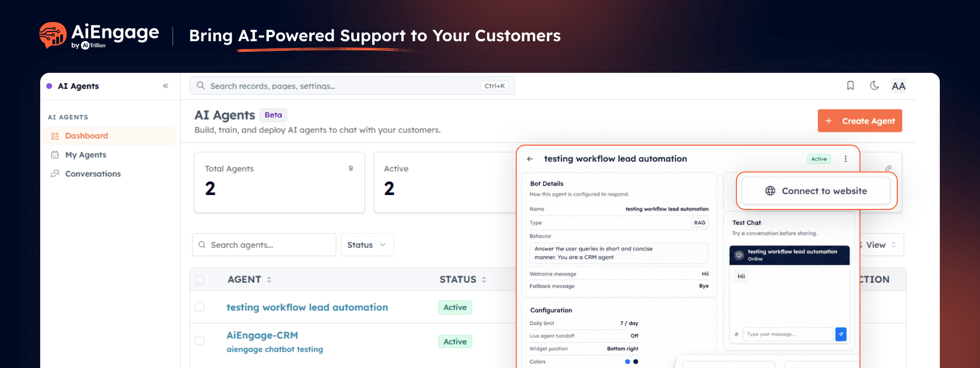
Task: Open the AA user avatar menu
Action: tap(898, 86)
